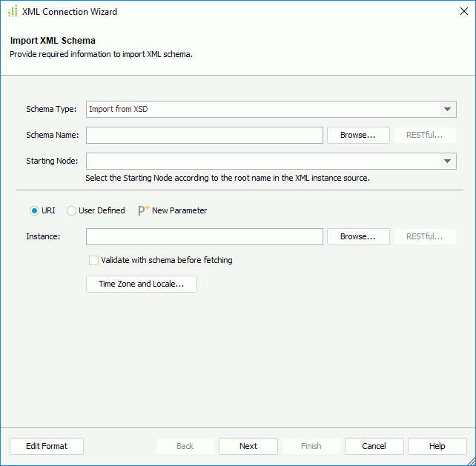Click the Finish button

311,446
